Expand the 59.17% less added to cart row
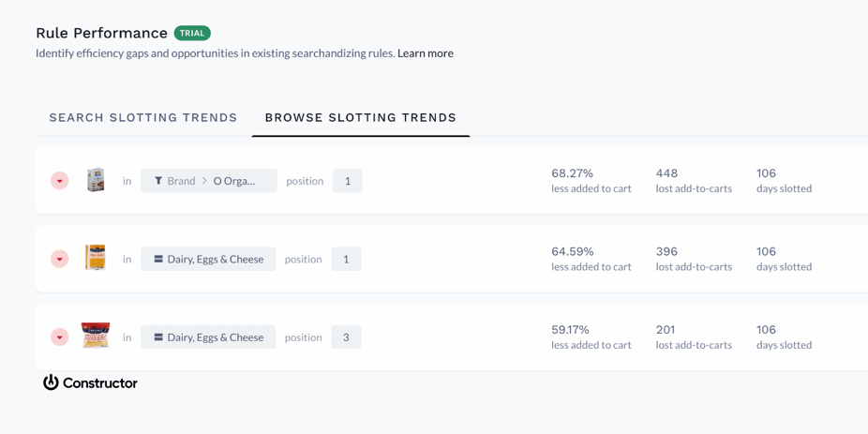The image size is (868, 434). 60,337
